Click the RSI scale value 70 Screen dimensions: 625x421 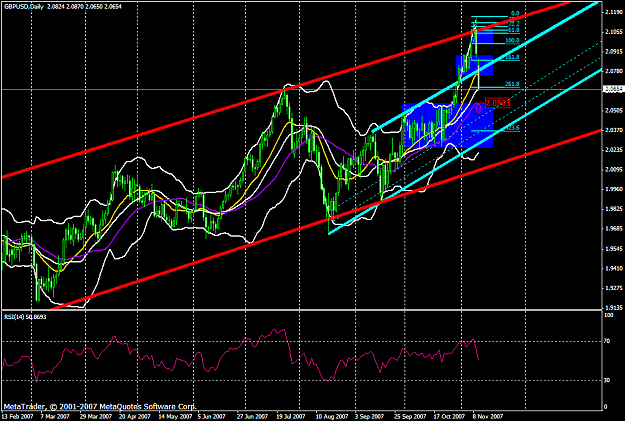click(607, 341)
